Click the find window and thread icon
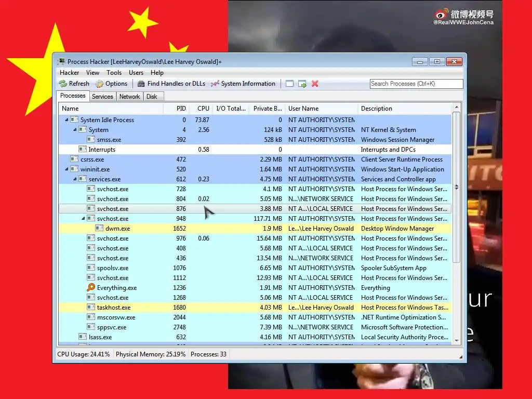 coord(302,84)
